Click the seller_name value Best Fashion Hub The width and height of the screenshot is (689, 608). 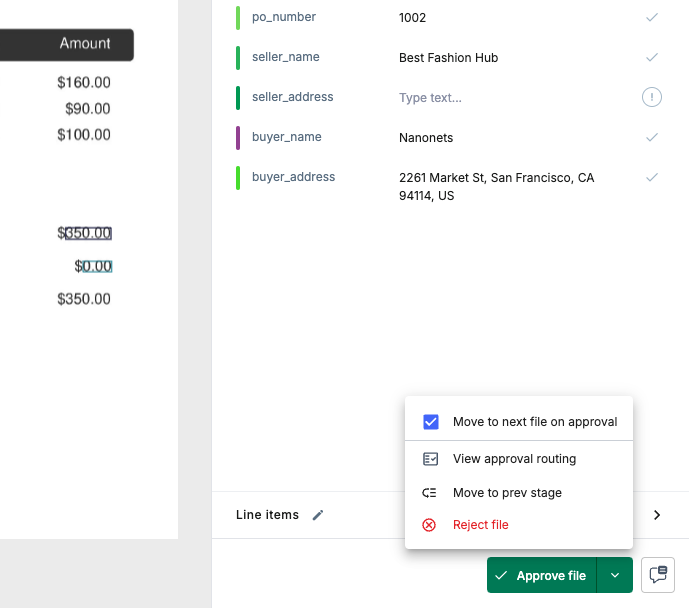click(x=448, y=58)
